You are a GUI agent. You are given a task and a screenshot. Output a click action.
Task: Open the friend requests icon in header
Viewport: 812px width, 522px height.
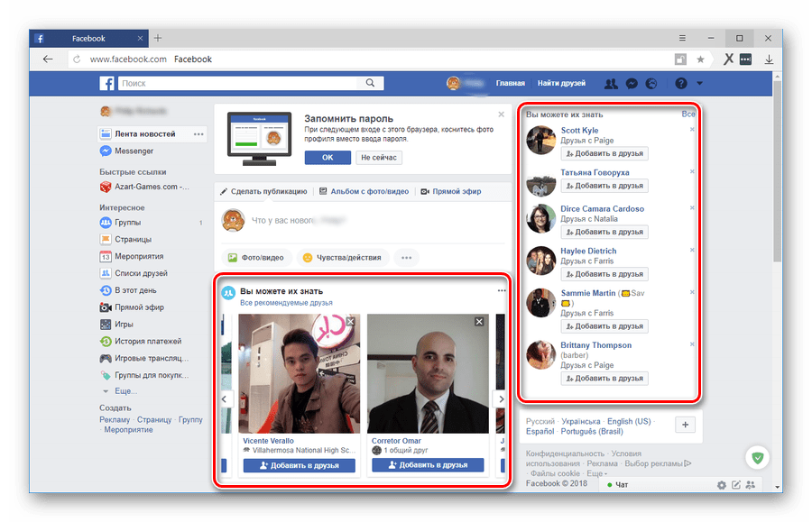coord(611,84)
